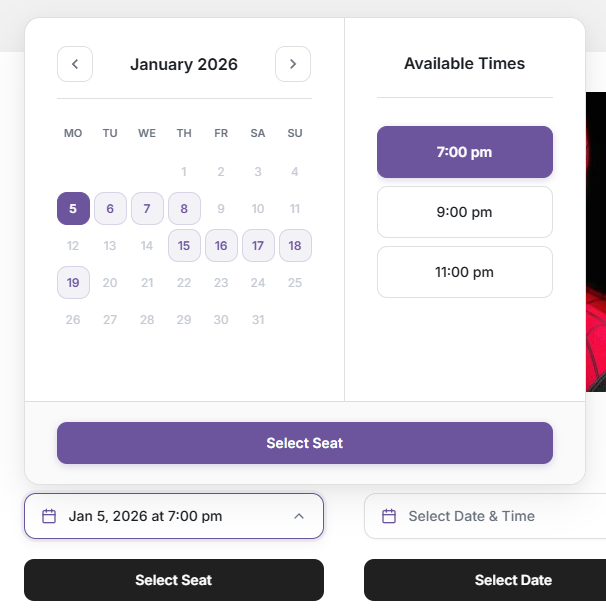Go to next month in calendar
Image resolution: width=606 pixels, height=615 pixels.
pyautogui.click(x=293, y=65)
